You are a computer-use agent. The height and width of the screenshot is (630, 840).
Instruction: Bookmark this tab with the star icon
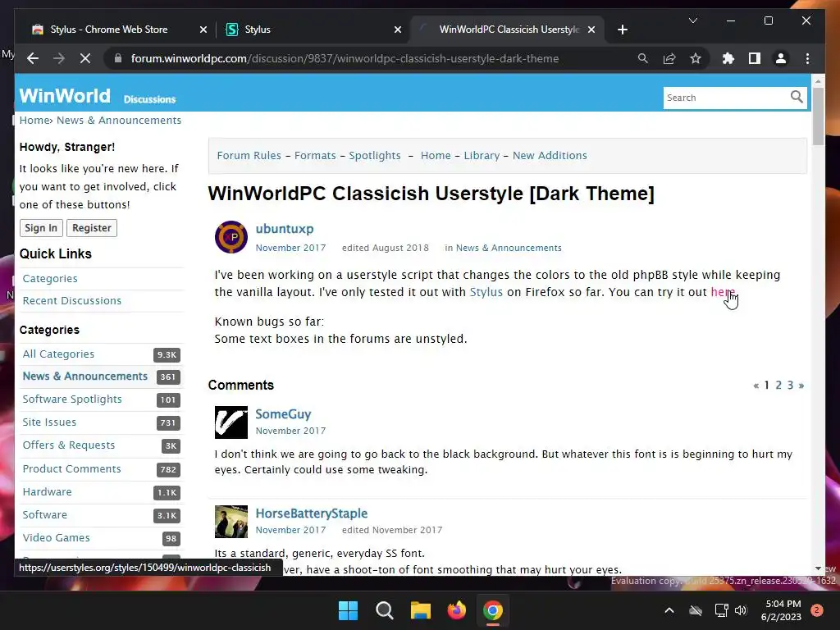696,58
